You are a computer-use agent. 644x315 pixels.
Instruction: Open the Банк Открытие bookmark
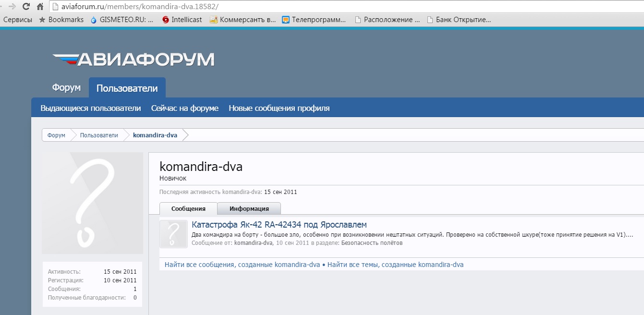tap(459, 20)
